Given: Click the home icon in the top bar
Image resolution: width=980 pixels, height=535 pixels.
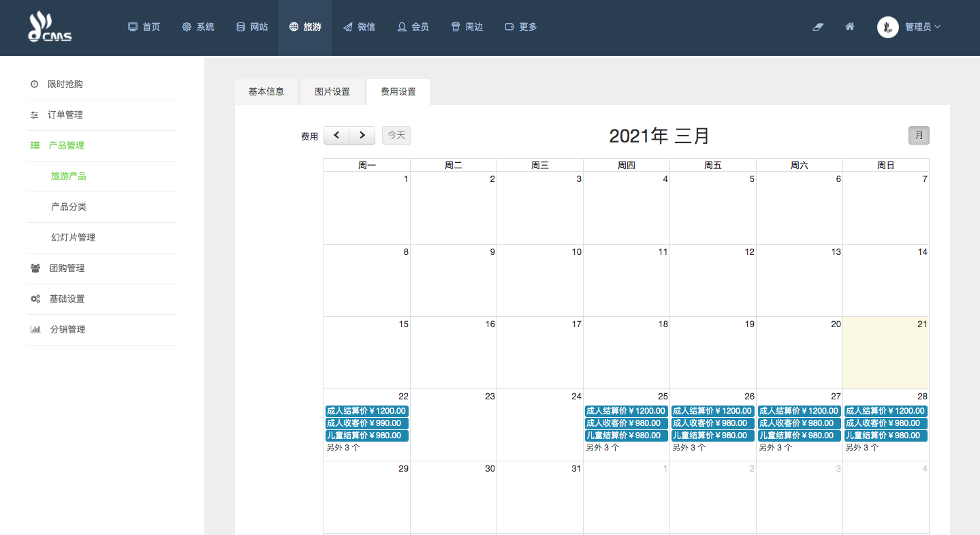Looking at the screenshot, I should tap(849, 27).
